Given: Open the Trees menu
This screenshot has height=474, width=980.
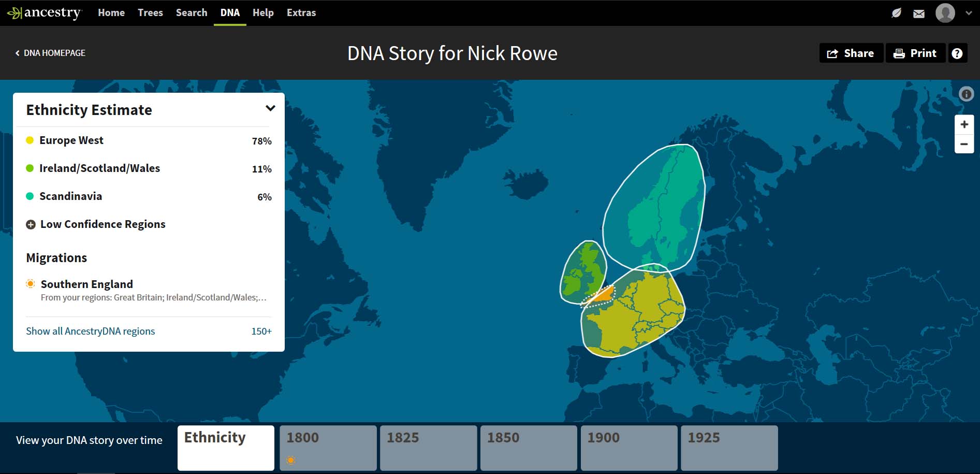Looking at the screenshot, I should pos(150,13).
